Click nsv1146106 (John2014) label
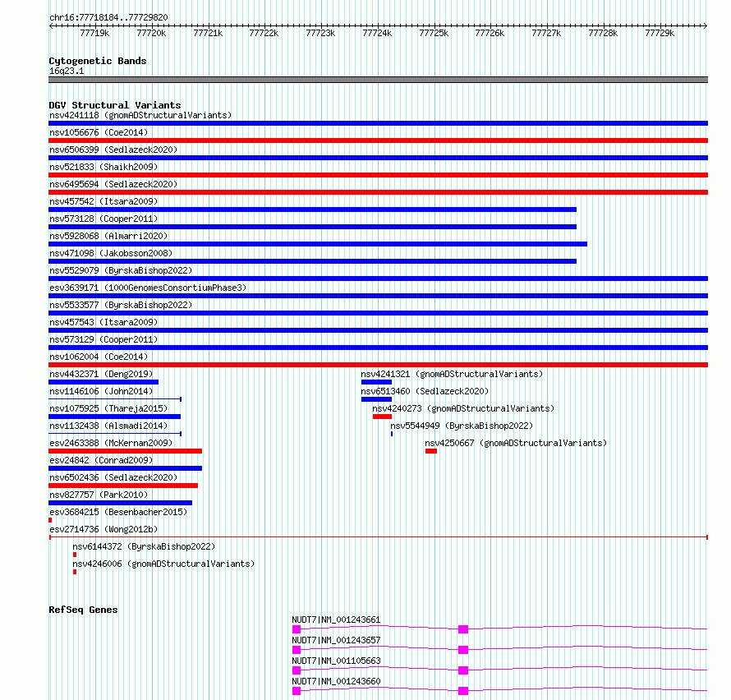This screenshot has width=731, height=700. point(101,391)
